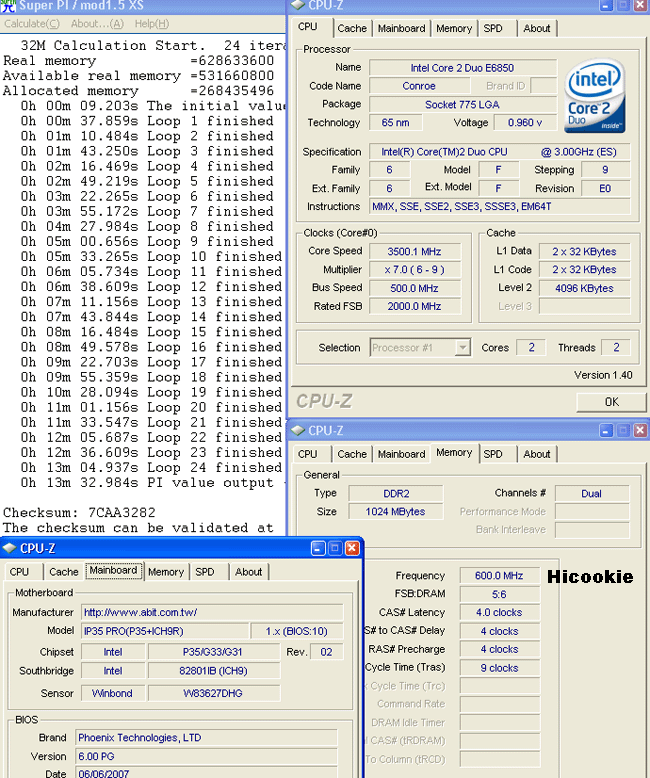Select CPU tab in Mainboard CPU-Z window
The image size is (650, 778).
pyautogui.click(x=19, y=572)
